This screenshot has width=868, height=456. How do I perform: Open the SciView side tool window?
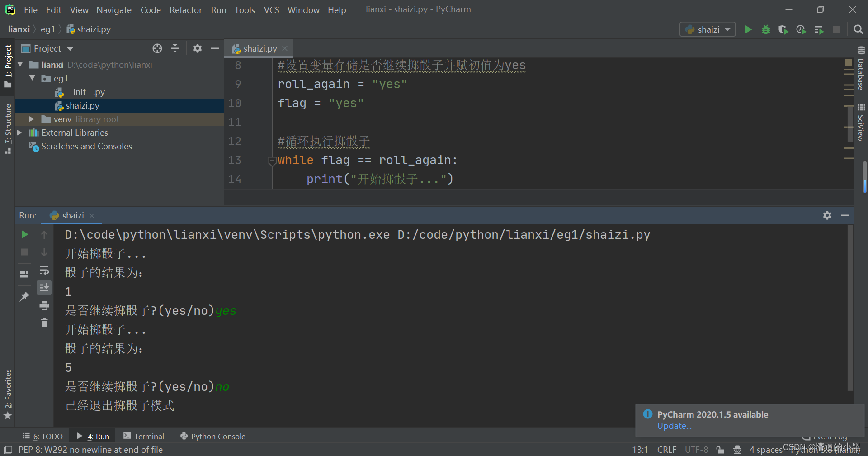[x=861, y=123]
